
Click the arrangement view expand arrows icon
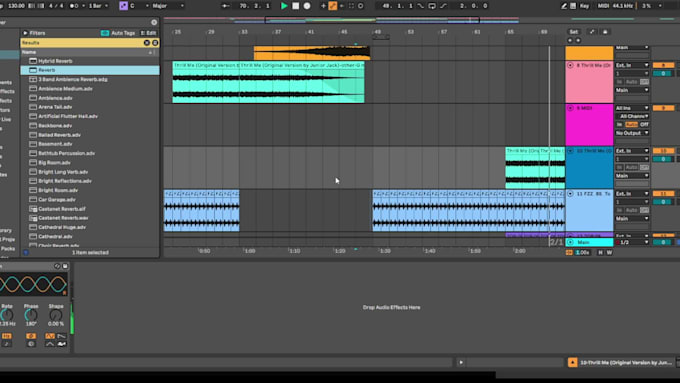pos(592,32)
